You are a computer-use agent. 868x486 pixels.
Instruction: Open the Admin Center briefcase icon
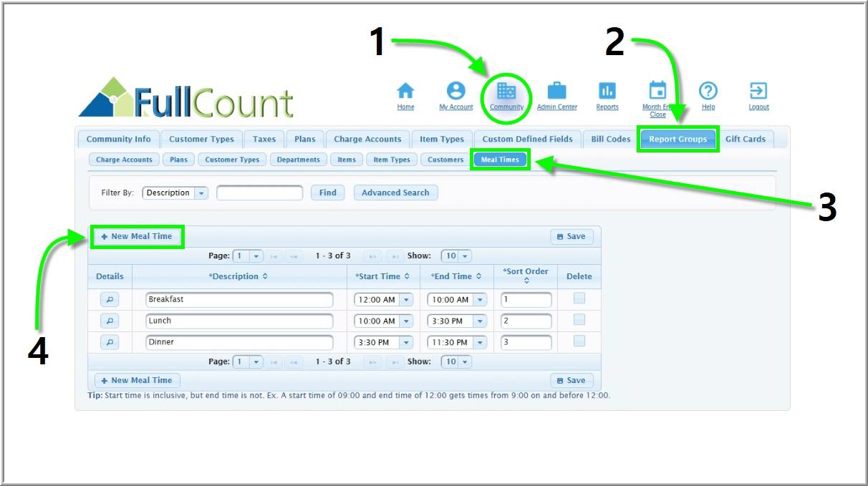click(556, 92)
